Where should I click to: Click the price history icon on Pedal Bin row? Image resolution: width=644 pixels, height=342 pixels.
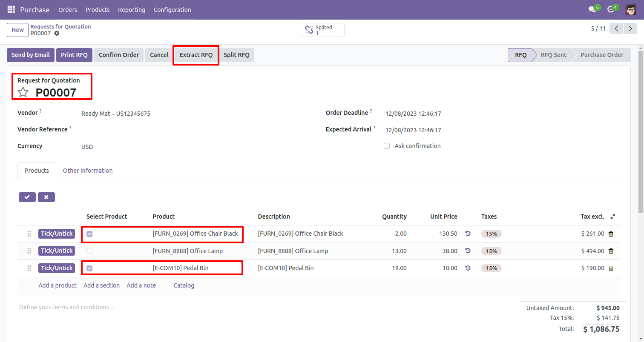(x=468, y=268)
